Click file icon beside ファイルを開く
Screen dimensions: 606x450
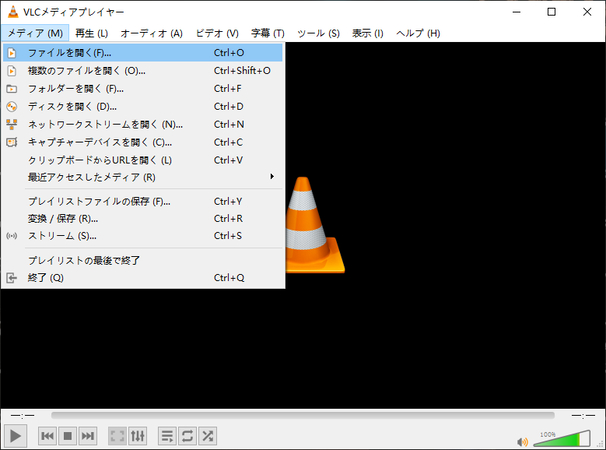(x=12, y=53)
